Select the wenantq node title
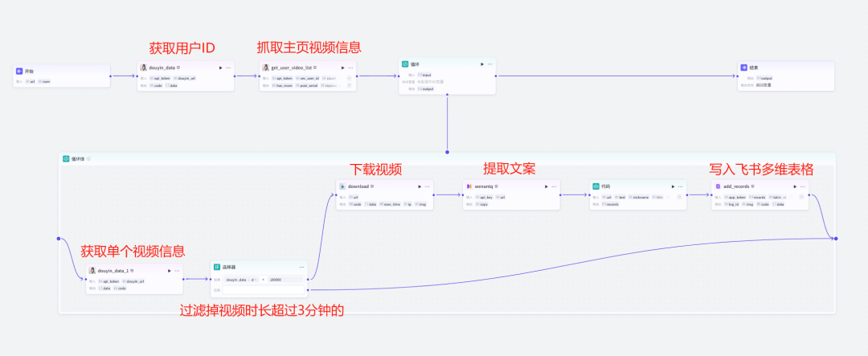The image size is (868, 356). coord(484,186)
